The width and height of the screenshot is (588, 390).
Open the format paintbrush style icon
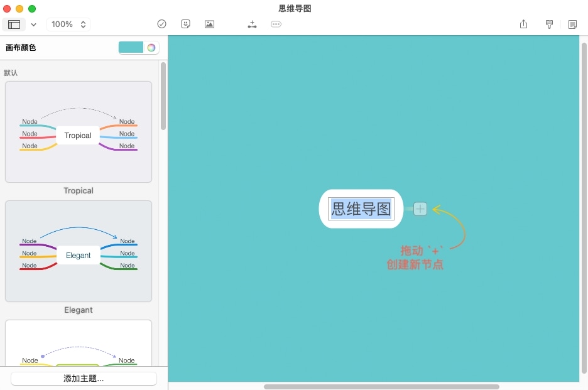coord(549,24)
